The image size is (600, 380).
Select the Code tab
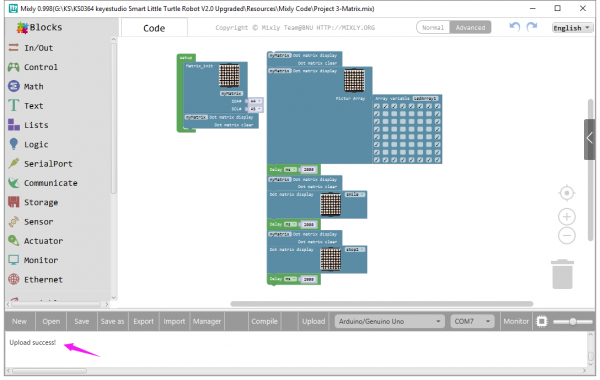(x=154, y=28)
